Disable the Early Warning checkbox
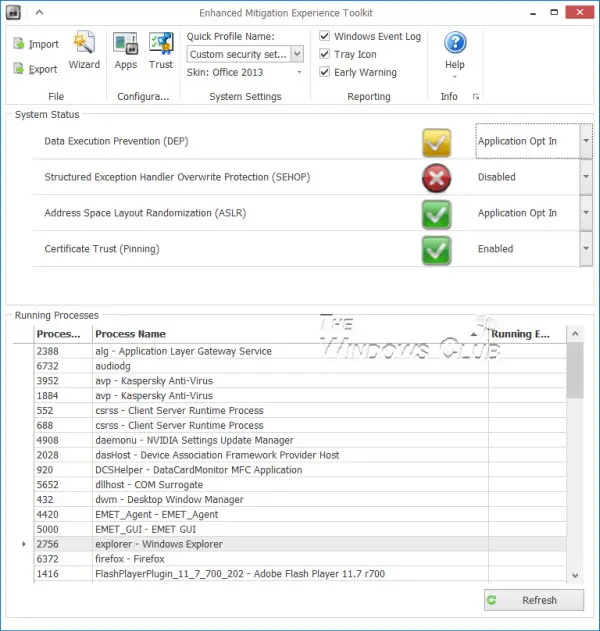Image resolution: width=600 pixels, height=631 pixels. pos(324,72)
